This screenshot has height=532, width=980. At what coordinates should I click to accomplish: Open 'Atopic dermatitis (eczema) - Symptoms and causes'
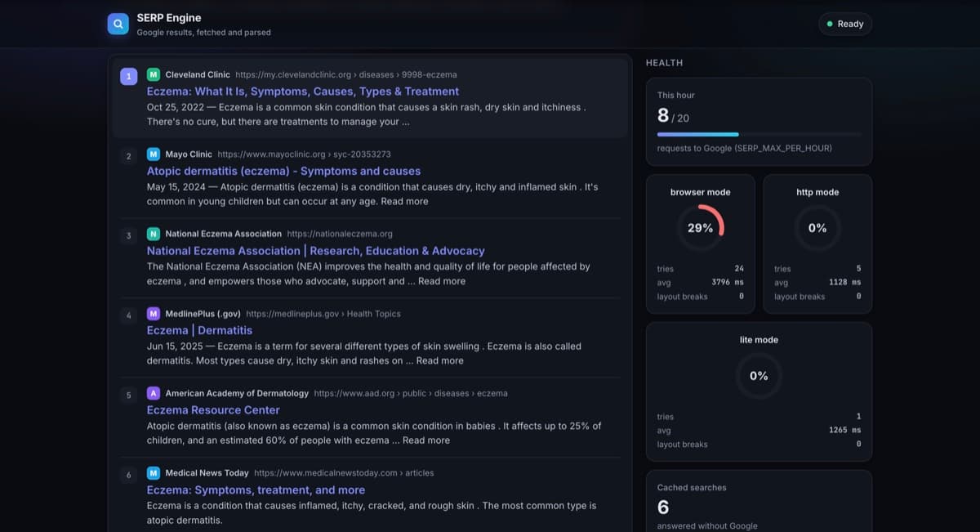click(284, 171)
